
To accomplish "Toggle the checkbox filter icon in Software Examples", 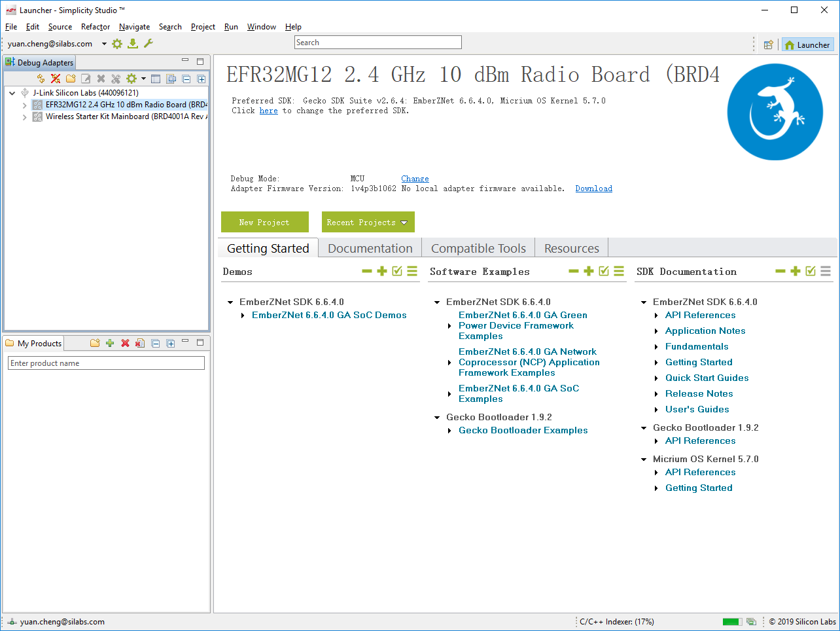I will [604, 271].
